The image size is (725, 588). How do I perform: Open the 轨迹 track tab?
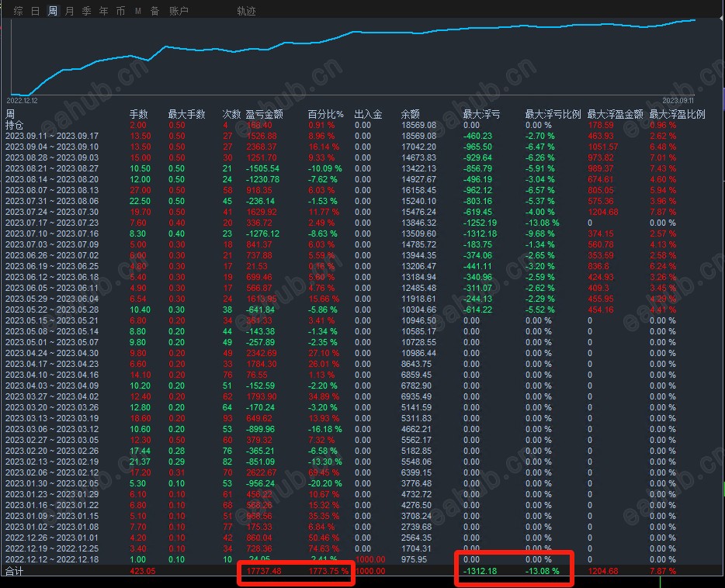tap(246, 11)
